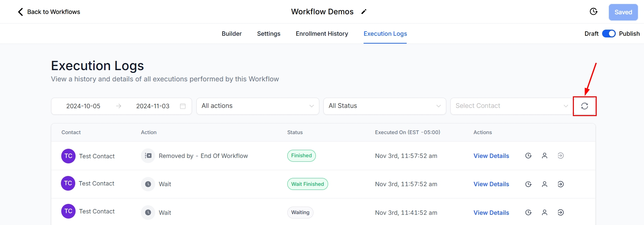Open the version history clock icon

(593, 12)
